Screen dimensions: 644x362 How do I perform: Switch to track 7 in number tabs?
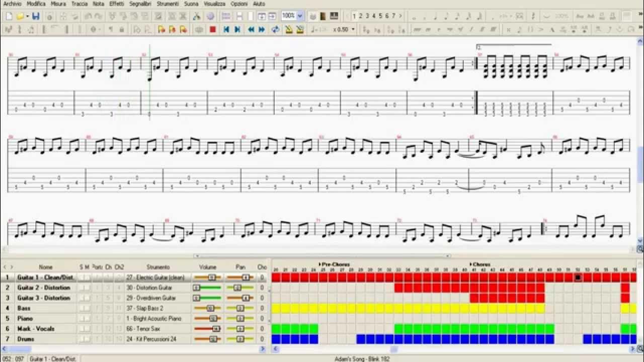[393, 16]
